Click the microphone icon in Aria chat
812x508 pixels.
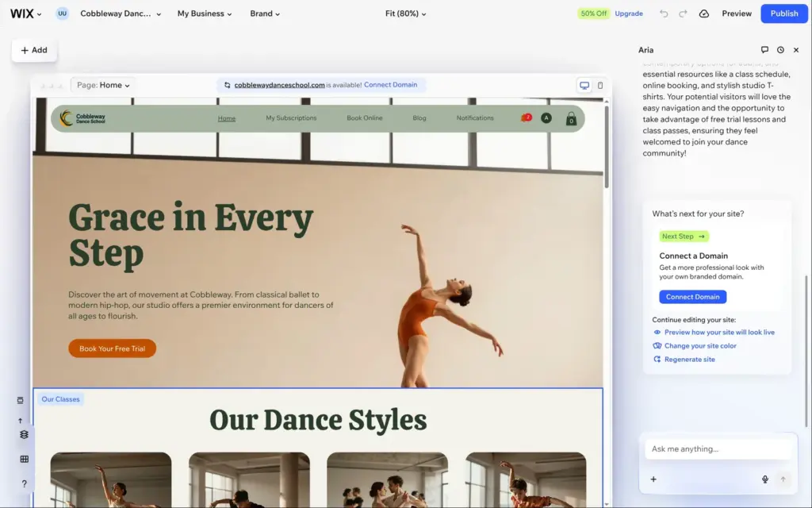tap(765, 479)
